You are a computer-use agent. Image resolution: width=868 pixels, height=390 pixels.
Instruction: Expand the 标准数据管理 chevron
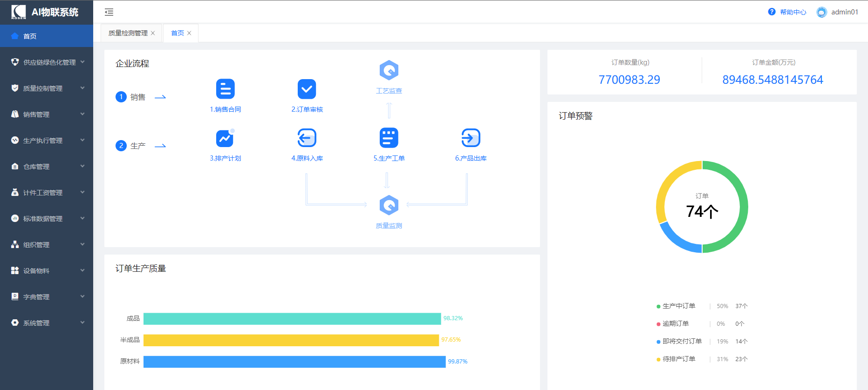[x=82, y=218]
